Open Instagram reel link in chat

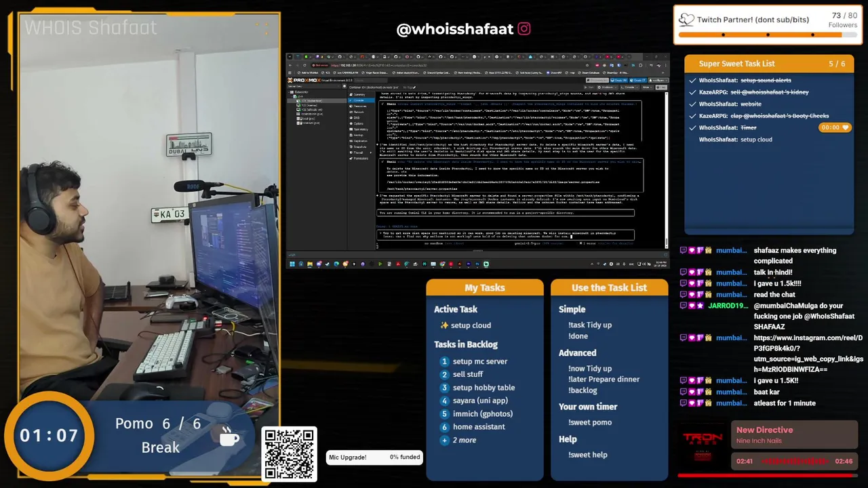pos(808,354)
